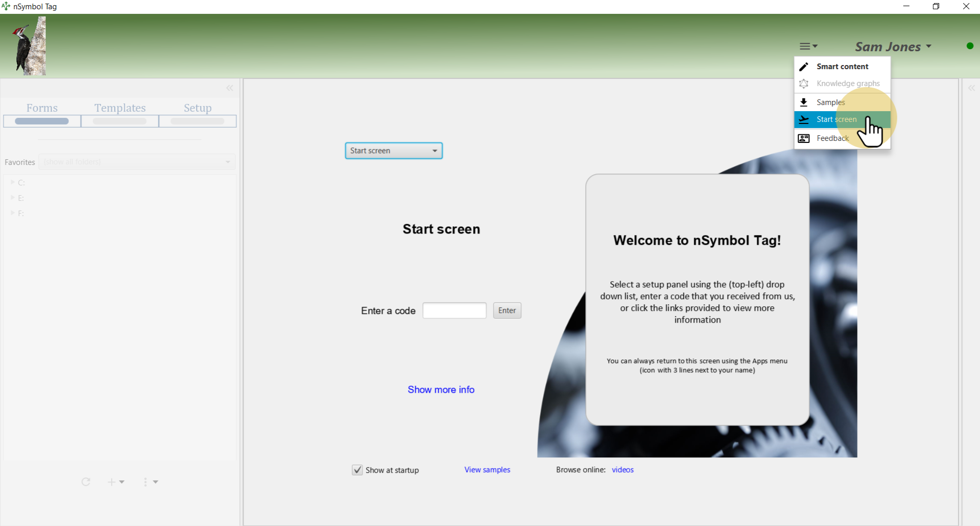This screenshot has width=980, height=526.
Task: Open the videos link
Action: 623,470
